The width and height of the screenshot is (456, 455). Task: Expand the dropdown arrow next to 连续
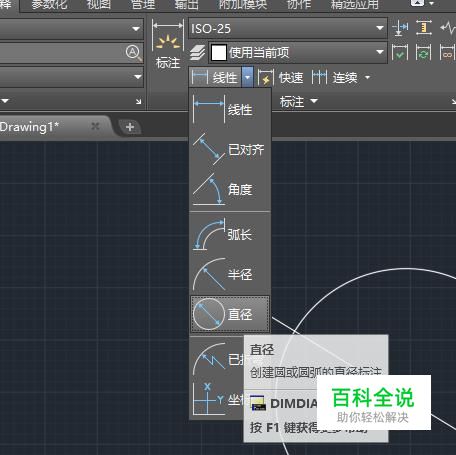coord(367,78)
